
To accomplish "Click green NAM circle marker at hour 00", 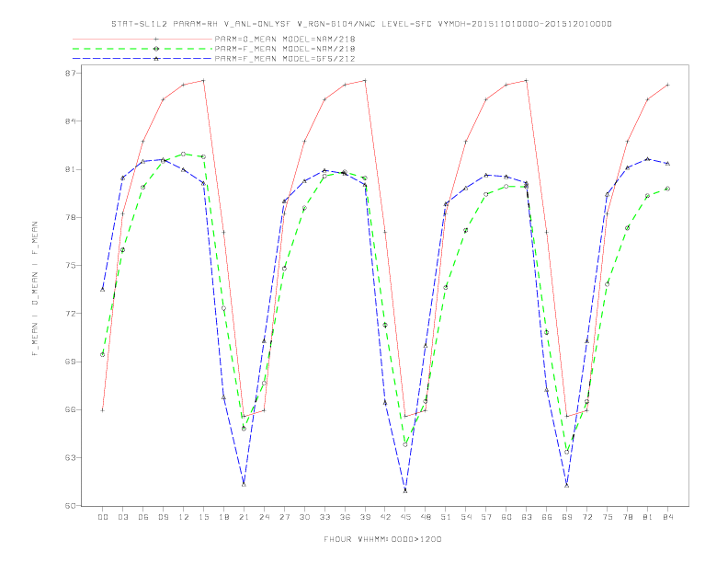I will [103, 355].
